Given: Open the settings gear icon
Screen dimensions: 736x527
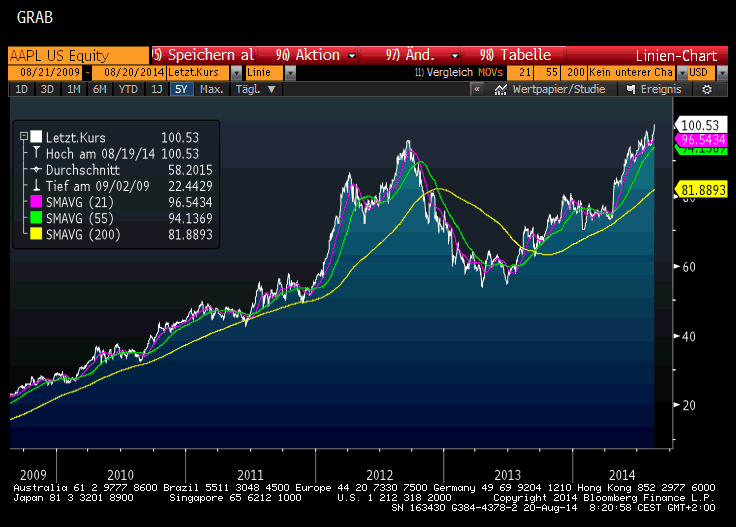Looking at the screenshot, I should point(707,89).
